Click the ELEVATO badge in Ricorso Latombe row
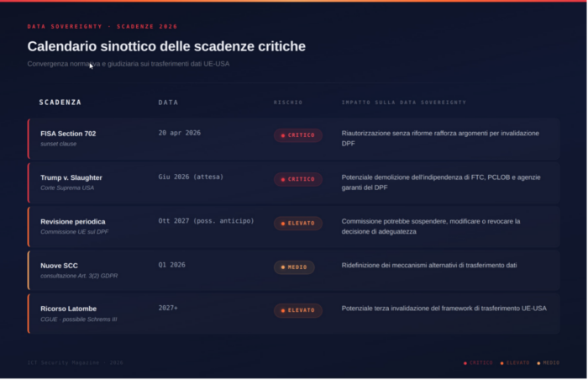This screenshot has width=588, height=380. tap(297, 310)
